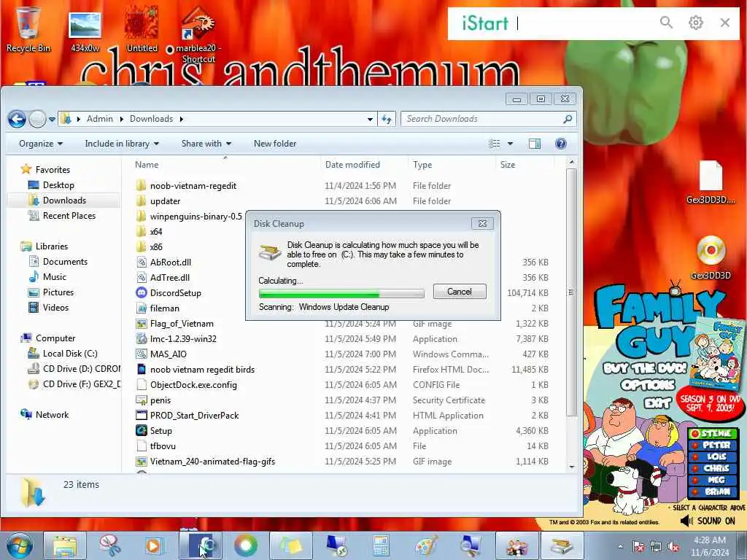
Task: Open the Windows Start menu orb
Action: pos(19,545)
